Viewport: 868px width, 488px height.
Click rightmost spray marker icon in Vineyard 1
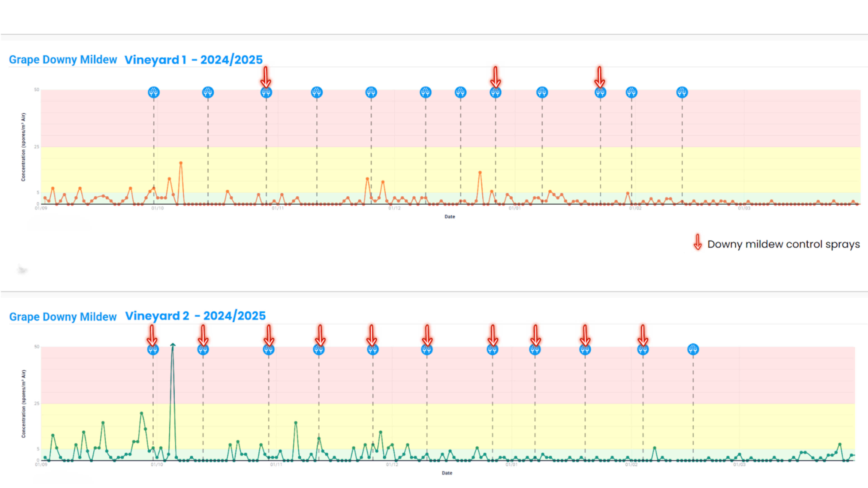(x=682, y=92)
